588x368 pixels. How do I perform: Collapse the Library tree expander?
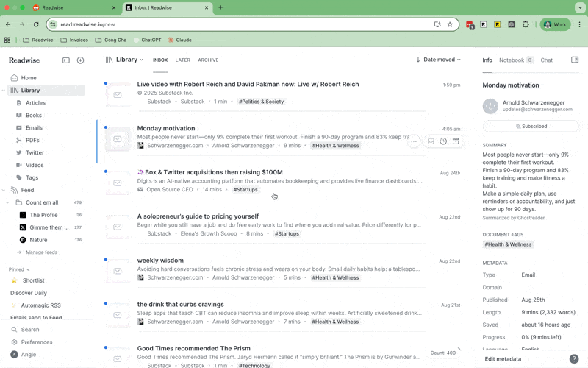(x=4, y=90)
